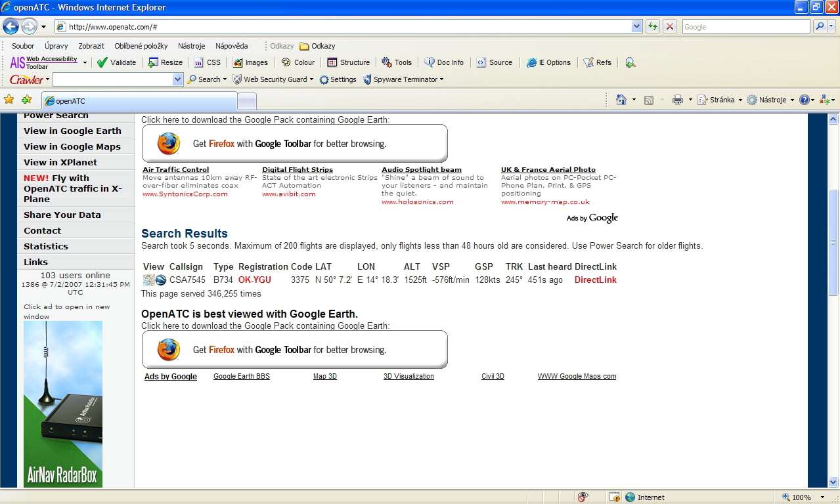Click the AirNav RadarBox ad image
The height and width of the screenshot is (504, 840).
(63, 404)
